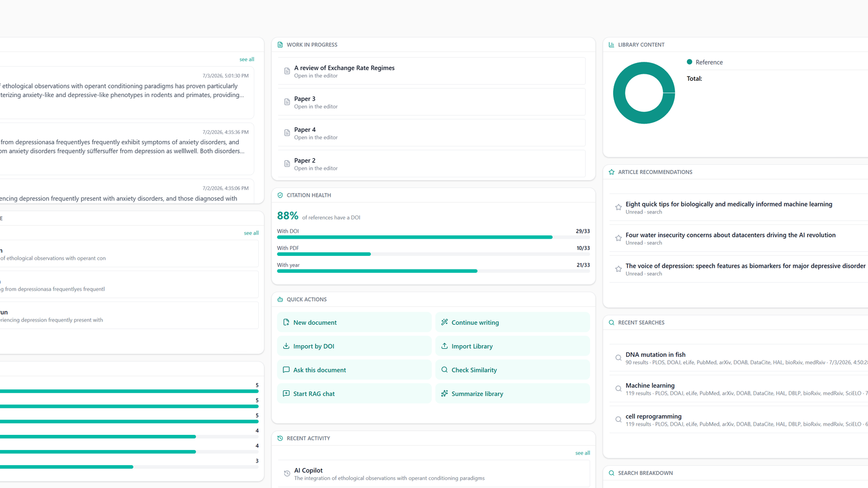868x488 pixels.
Task: Click the New document file-plus icon
Action: [x=286, y=322]
